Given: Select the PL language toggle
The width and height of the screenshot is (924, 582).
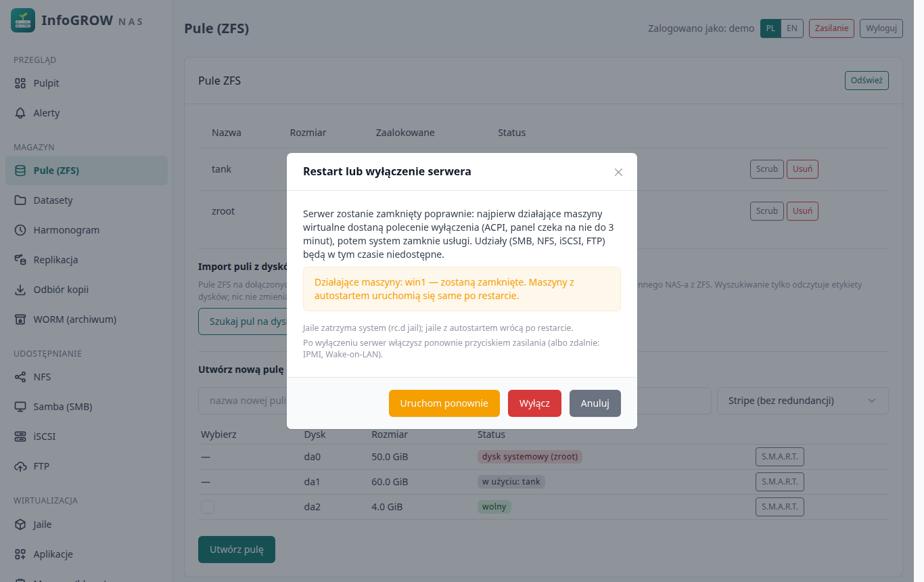Looking at the screenshot, I should click(770, 28).
